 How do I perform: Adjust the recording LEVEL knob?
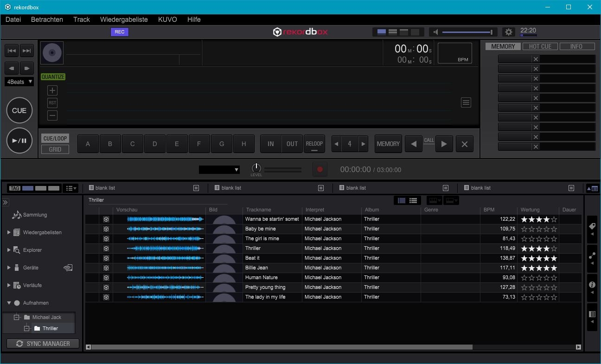click(256, 167)
